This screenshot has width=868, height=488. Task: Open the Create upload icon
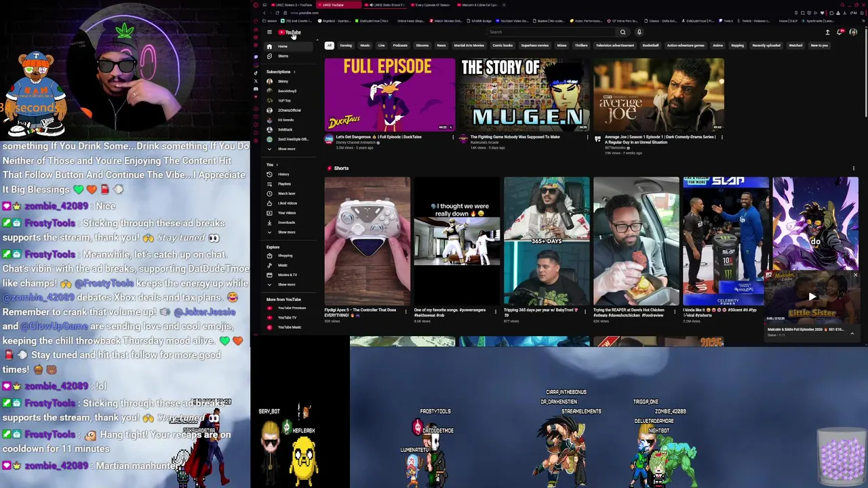827,32
